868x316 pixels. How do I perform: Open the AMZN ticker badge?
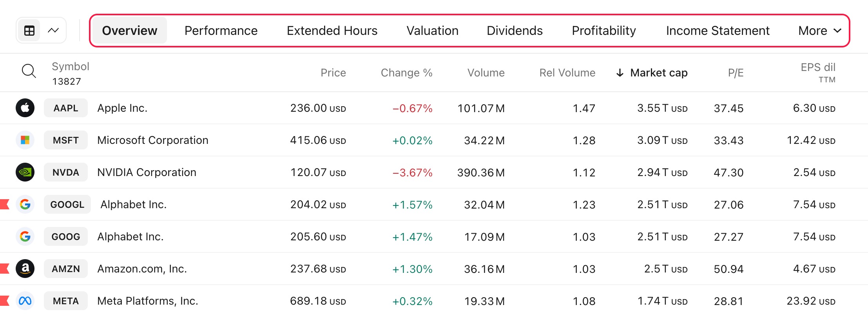coord(66,269)
